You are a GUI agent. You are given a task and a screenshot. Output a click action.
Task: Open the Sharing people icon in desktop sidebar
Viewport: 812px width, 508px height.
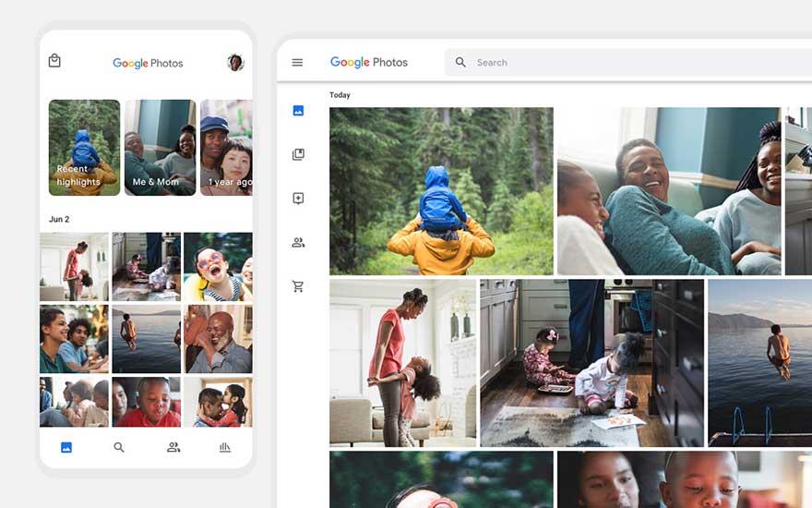tap(298, 242)
